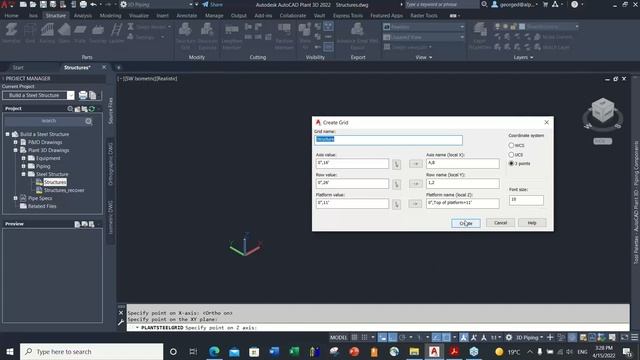The height and width of the screenshot is (360, 640).
Task: Click Help in the Create Grid dialog
Action: click(532, 223)
